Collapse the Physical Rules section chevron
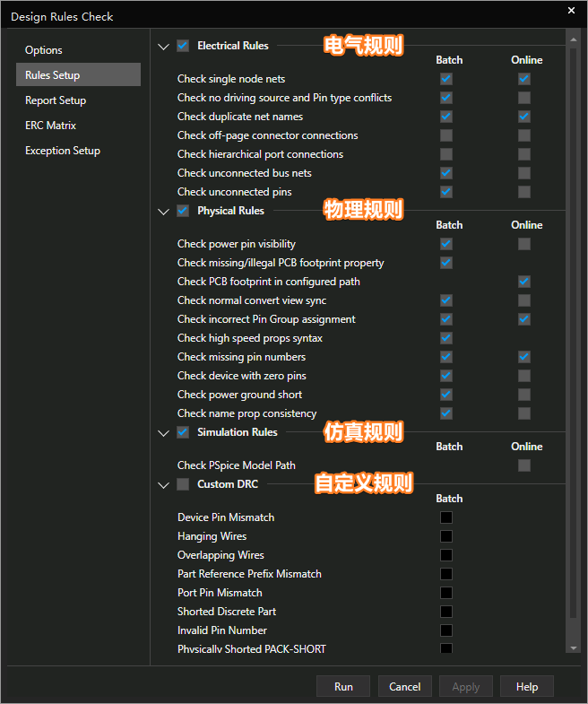 pyautogui.click(x=162, y=212)
